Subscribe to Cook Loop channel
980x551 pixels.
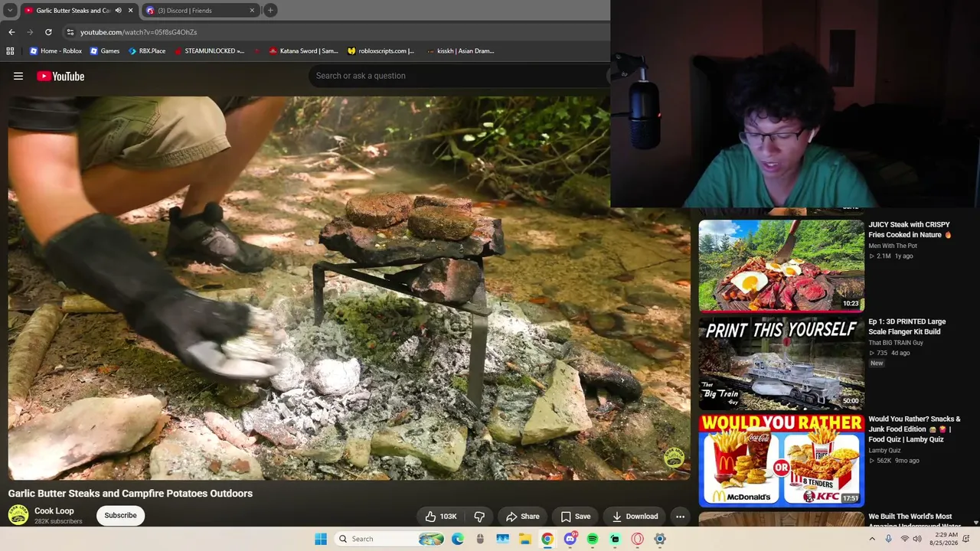[120, 516]
